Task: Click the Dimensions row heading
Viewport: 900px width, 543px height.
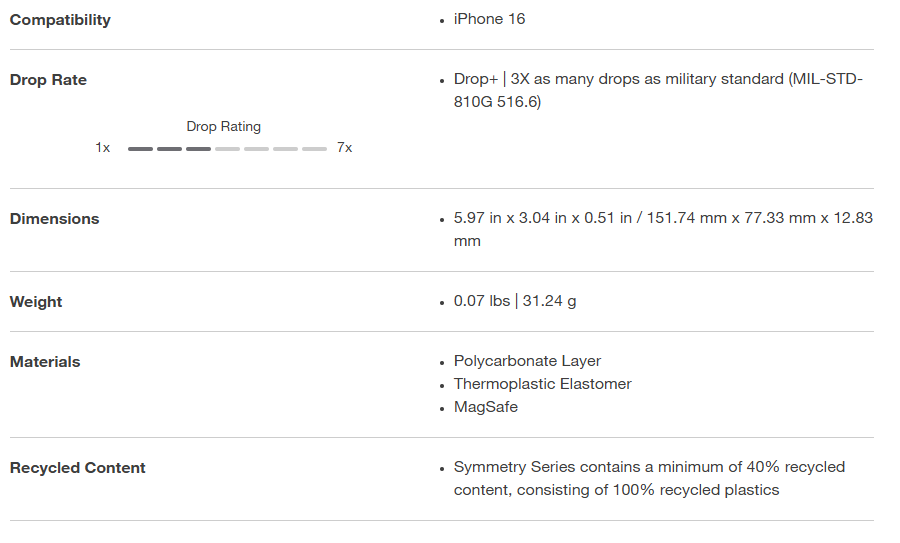Action: click(54, 219)
